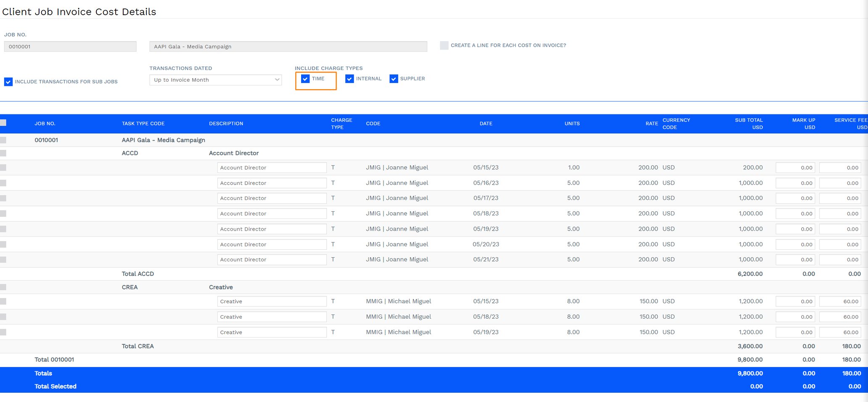
Task: Tick the checkbox for the ACCD group row
Action: pyautogui.click(x=3, y=153)
